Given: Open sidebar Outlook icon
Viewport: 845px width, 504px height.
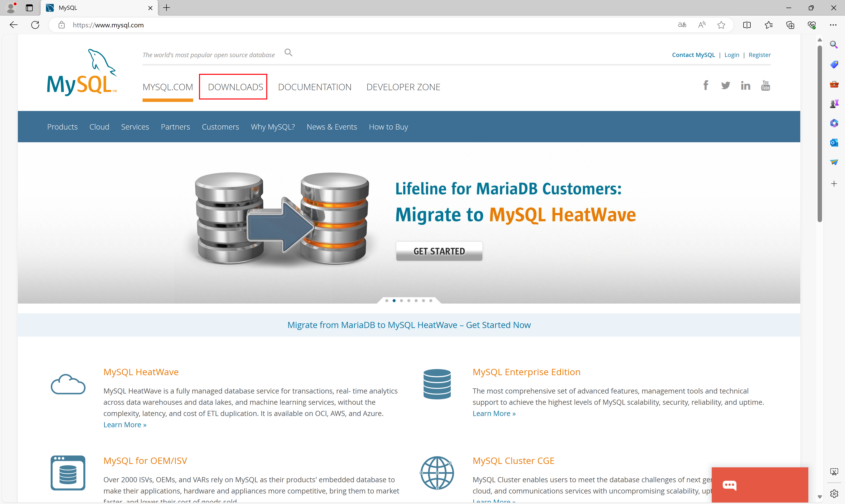Looking at the screenshot, I should point(834,143).
